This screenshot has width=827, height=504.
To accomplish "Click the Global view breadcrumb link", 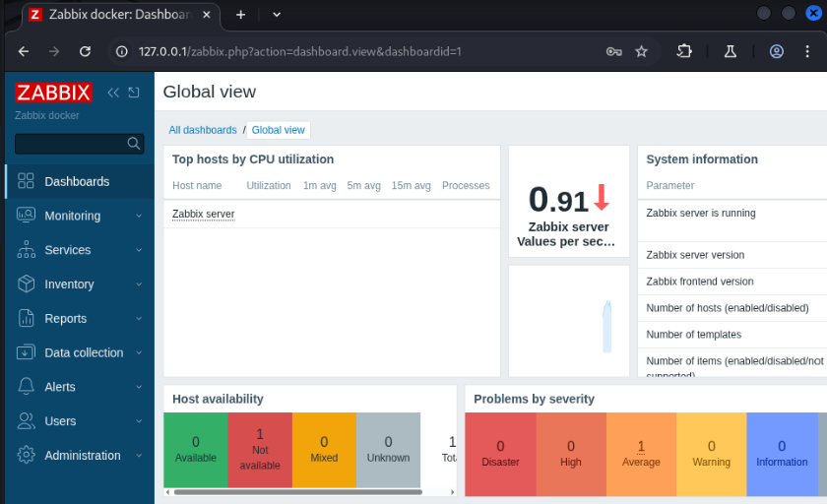I will [278, 130].
